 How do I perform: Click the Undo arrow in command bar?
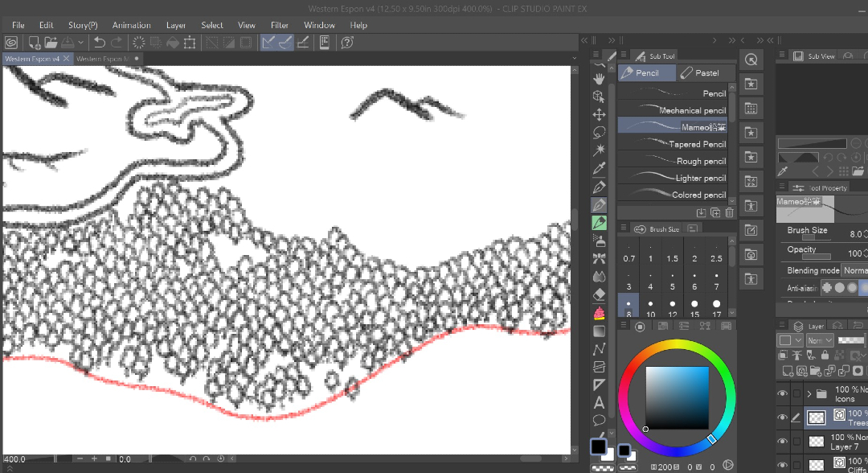pos(100,43)
